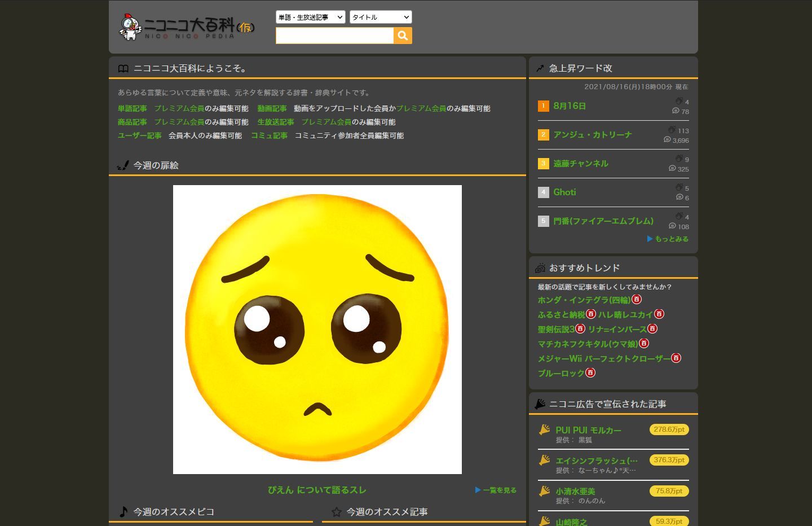812x526 pixels.
Task: Click the rank 4 gray badge
Action: pos(544,192)
